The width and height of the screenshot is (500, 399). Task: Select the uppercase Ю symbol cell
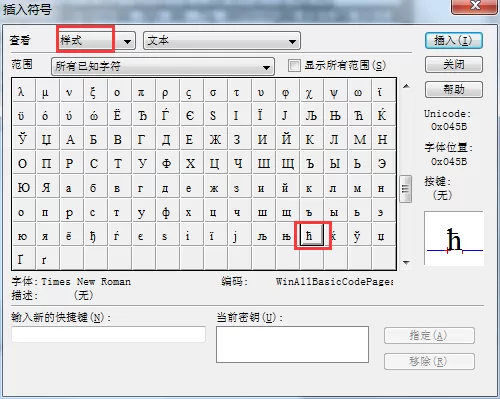point(23,187)
